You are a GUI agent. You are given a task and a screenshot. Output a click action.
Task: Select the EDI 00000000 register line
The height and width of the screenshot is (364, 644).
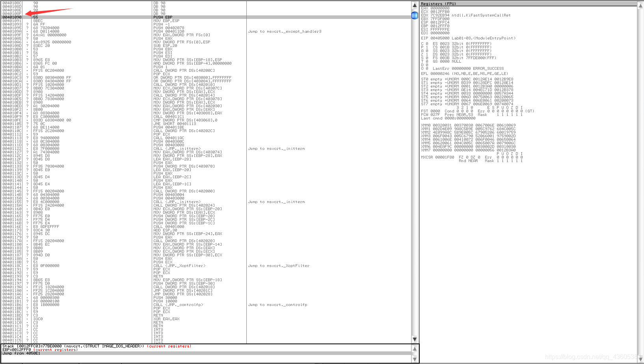435,33
